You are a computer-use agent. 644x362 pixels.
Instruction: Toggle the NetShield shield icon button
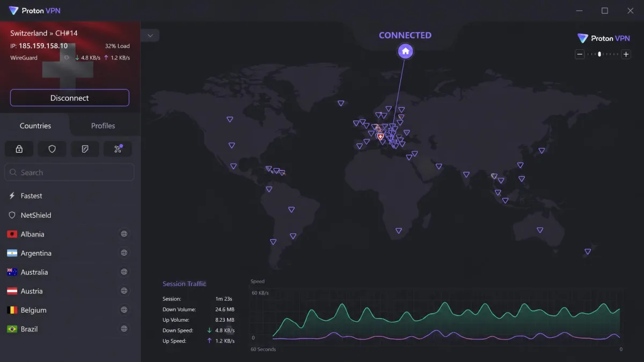52,149
